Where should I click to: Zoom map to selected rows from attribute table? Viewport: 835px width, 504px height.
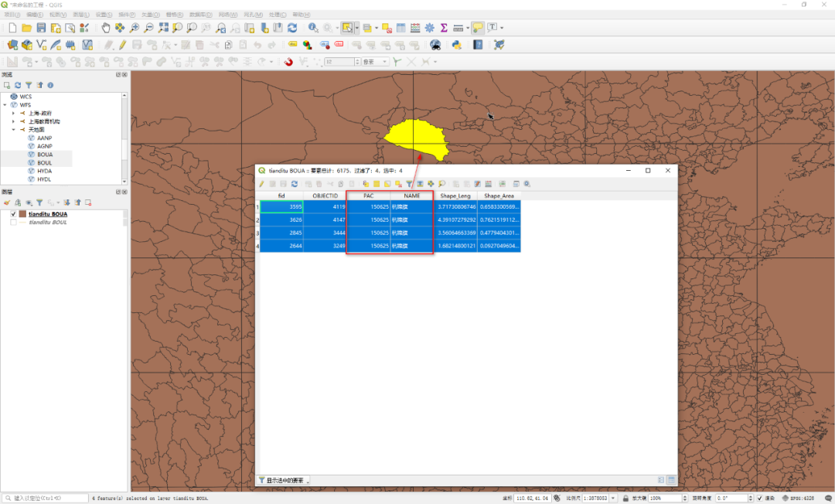pyautogui.click(x=441, y=184)
